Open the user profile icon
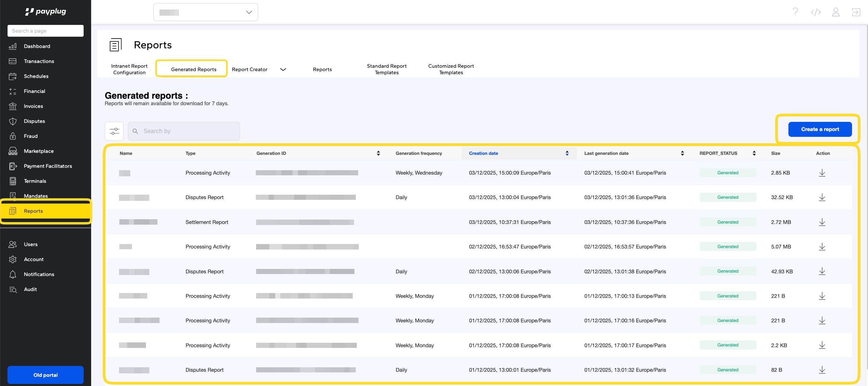Image resolution: width=868 pixels, height=386 pixels. pyautogui.click(x=836, y=12)
